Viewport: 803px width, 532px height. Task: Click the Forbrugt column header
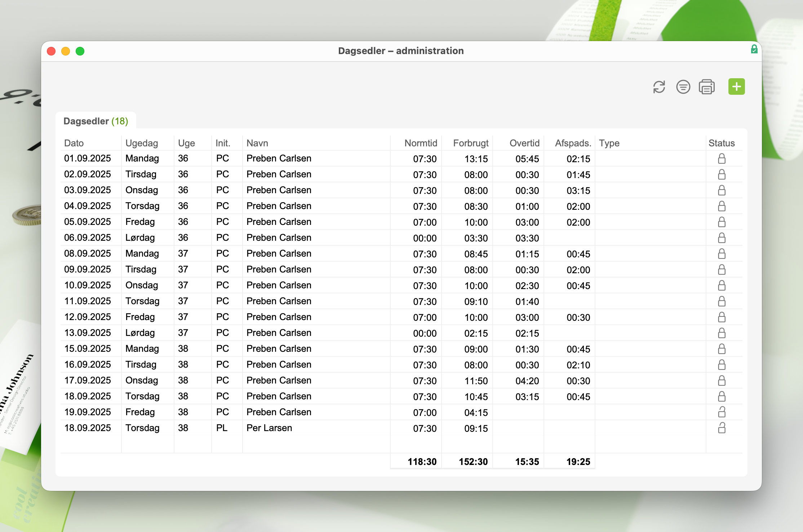point(470,143)
